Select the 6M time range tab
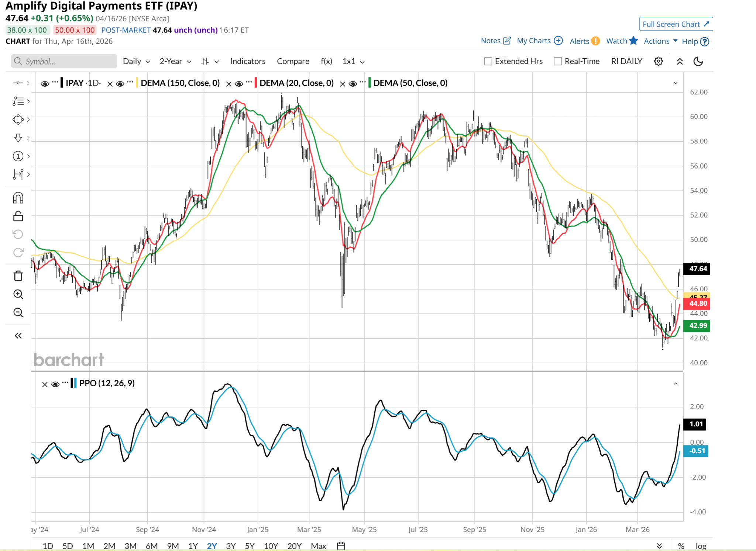 [x=151, y=545]
